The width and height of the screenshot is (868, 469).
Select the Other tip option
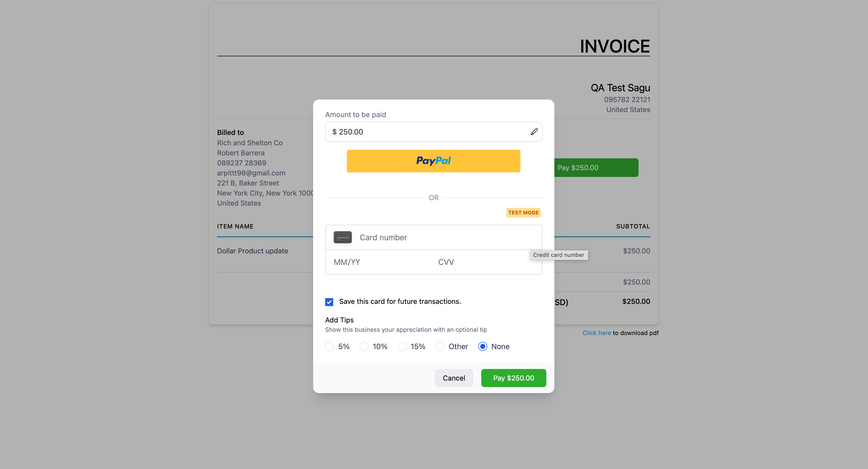coord(440,347)
